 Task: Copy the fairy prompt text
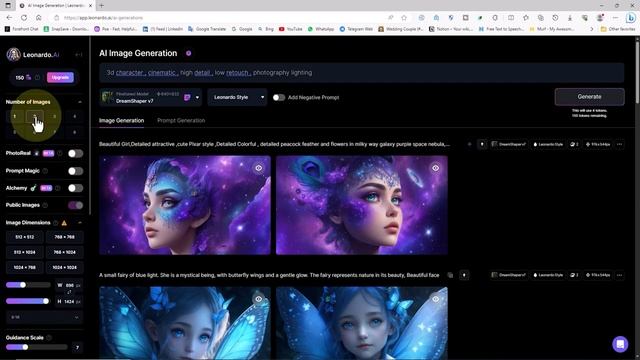tap(450, 275)
